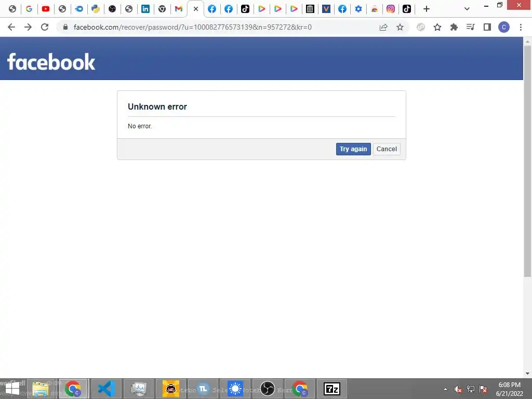Switch to blue gear settings tab

[358, 9]
